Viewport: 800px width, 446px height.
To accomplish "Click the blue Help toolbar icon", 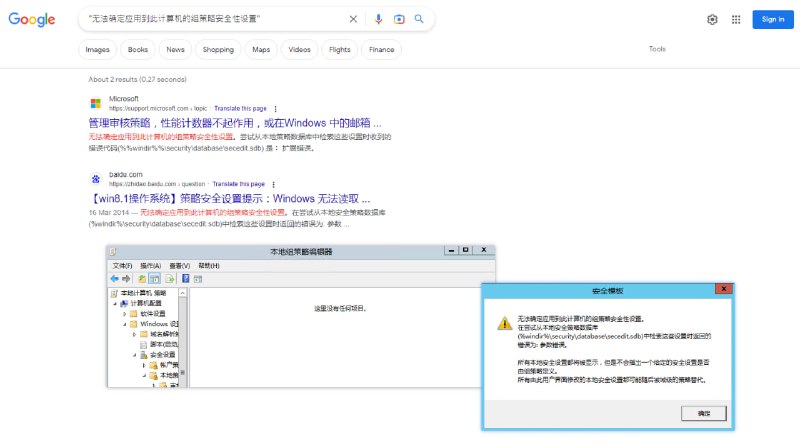I will click(x=186, y=279).
